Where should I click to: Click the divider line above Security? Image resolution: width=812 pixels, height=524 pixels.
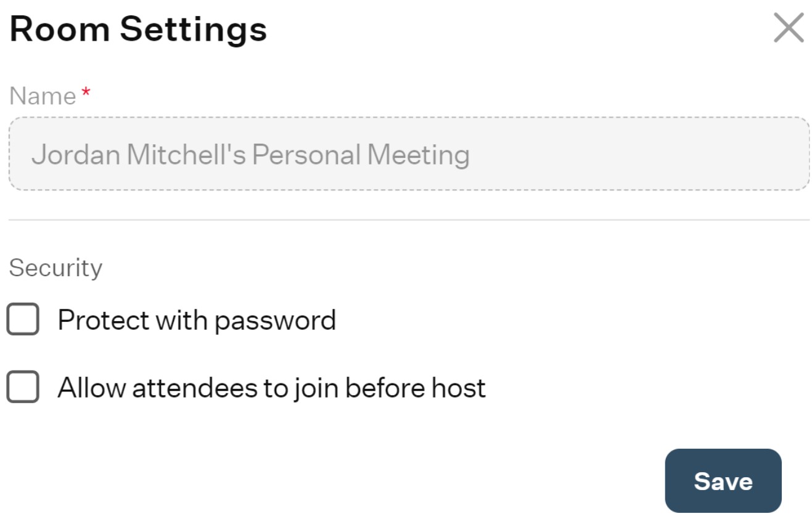click(x=409, y=219)
